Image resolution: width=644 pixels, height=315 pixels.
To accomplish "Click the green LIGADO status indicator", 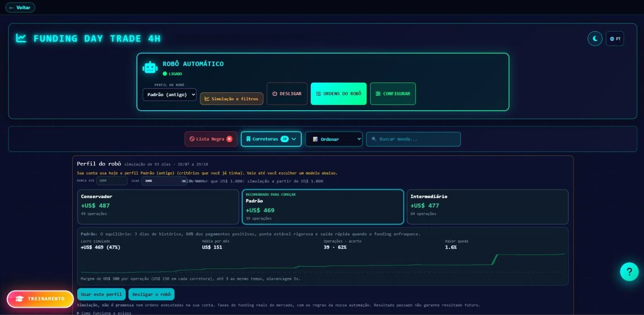I will (172, 74).
